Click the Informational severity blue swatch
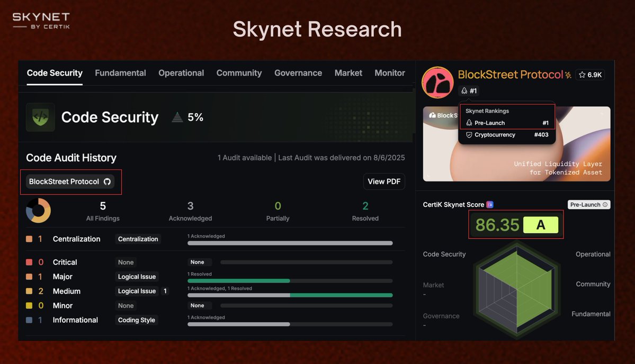 coord(29,320)
